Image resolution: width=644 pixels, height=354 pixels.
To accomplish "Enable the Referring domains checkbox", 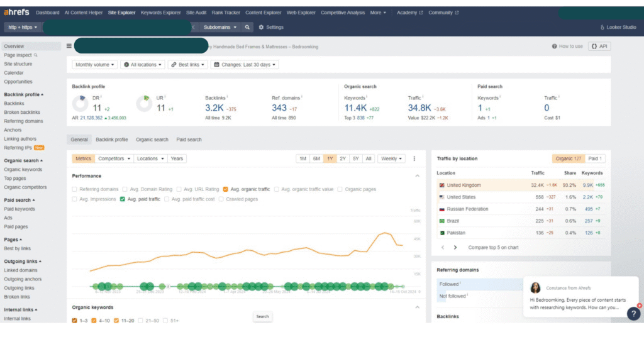I will [x=75, y=189].
